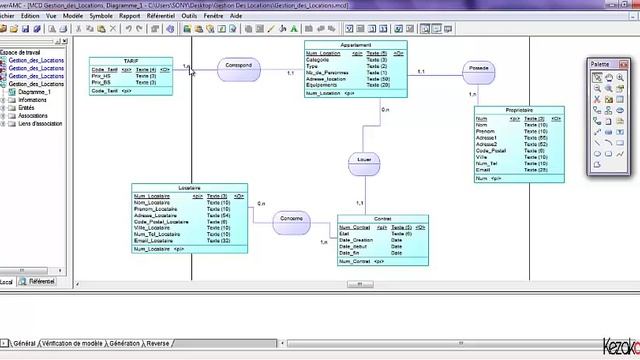Open the Génération output tab

124,344
